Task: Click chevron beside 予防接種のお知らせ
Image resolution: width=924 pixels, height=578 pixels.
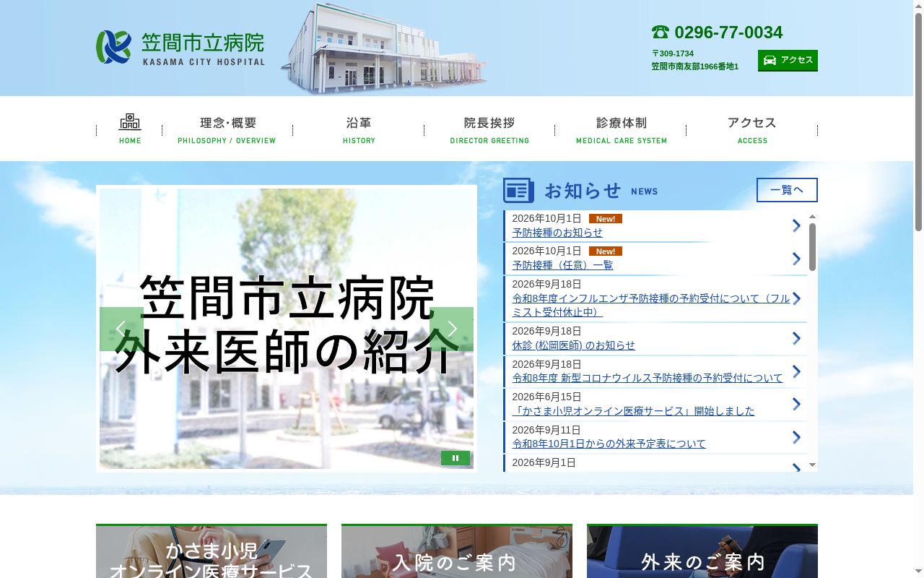Action: pos(796,225)
